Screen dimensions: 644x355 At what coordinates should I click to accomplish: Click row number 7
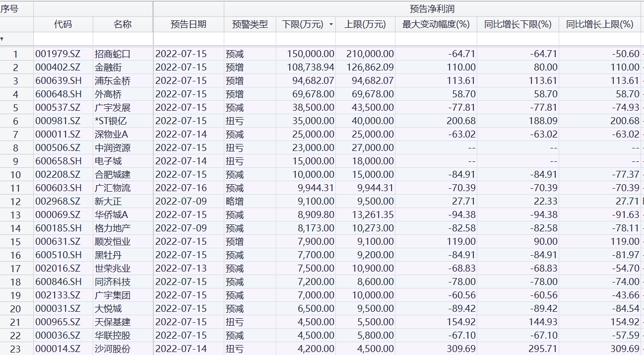(x=15, y=135)
